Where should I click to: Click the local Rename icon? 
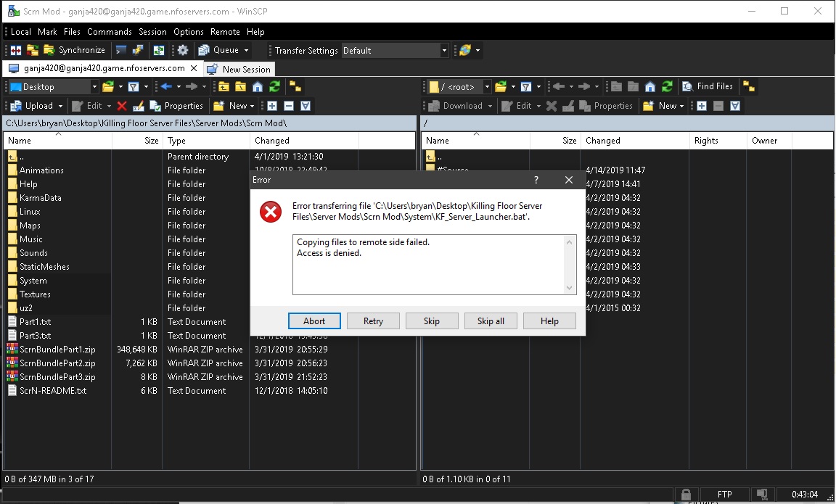coord(138,106)
